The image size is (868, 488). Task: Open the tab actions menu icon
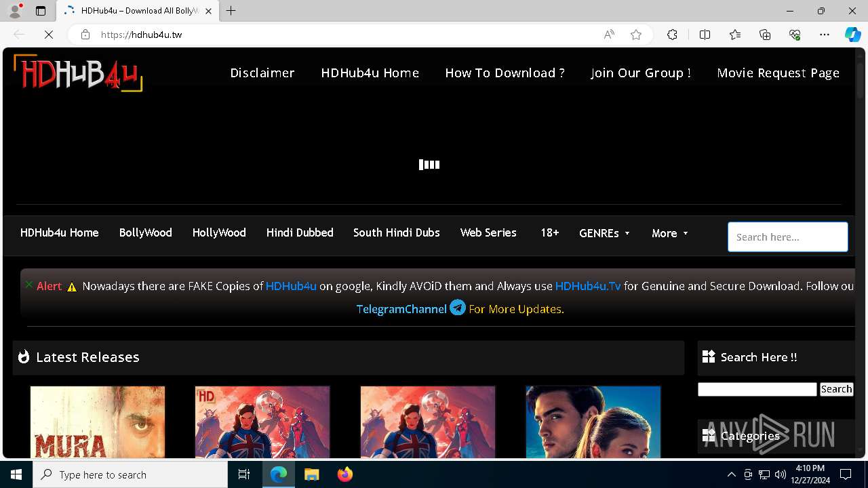(x=41, y=11)
